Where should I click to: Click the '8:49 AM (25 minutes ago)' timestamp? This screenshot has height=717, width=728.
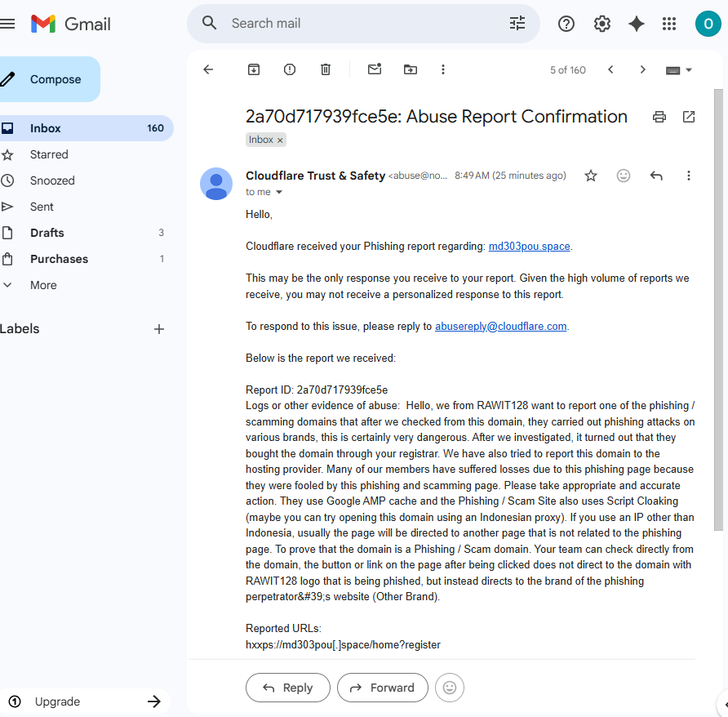click(510, 176)
